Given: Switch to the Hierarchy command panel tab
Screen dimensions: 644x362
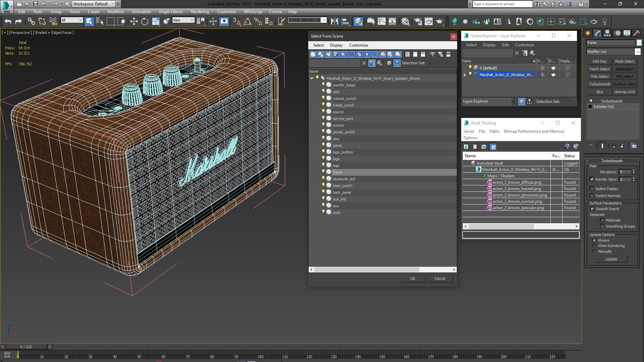Looking at the screenshot, I should coord(607,33).
